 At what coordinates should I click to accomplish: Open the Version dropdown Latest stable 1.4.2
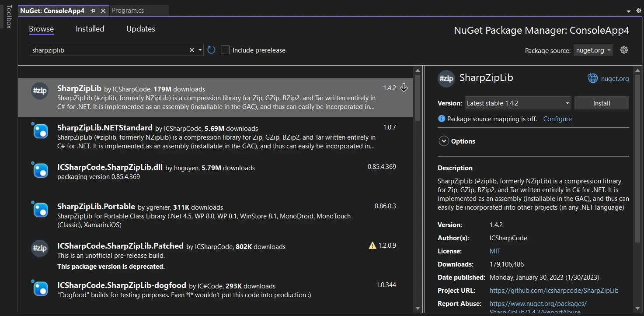[518, 103]
